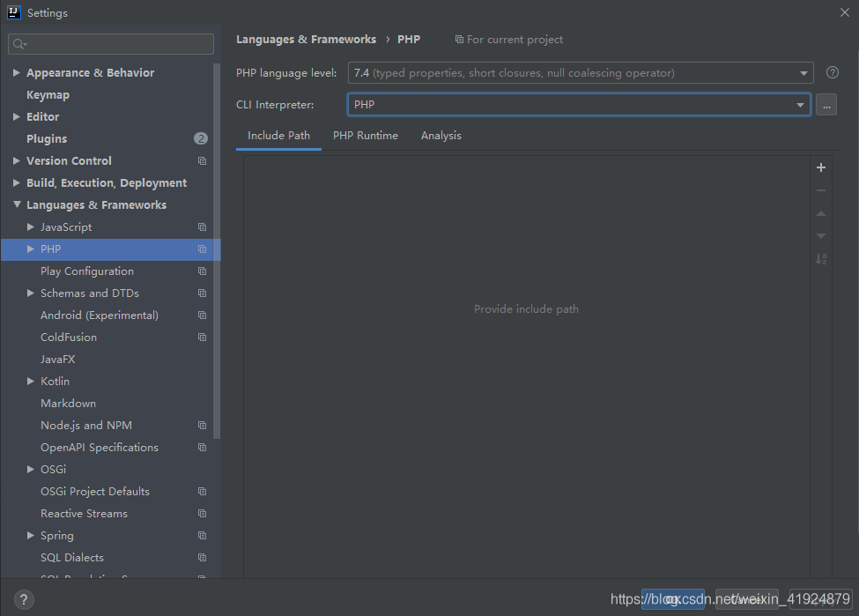This screenshot has width=859, height=616.
Task: Click the project-level icon beside Android (Experimental)
Action: (202, 315)
